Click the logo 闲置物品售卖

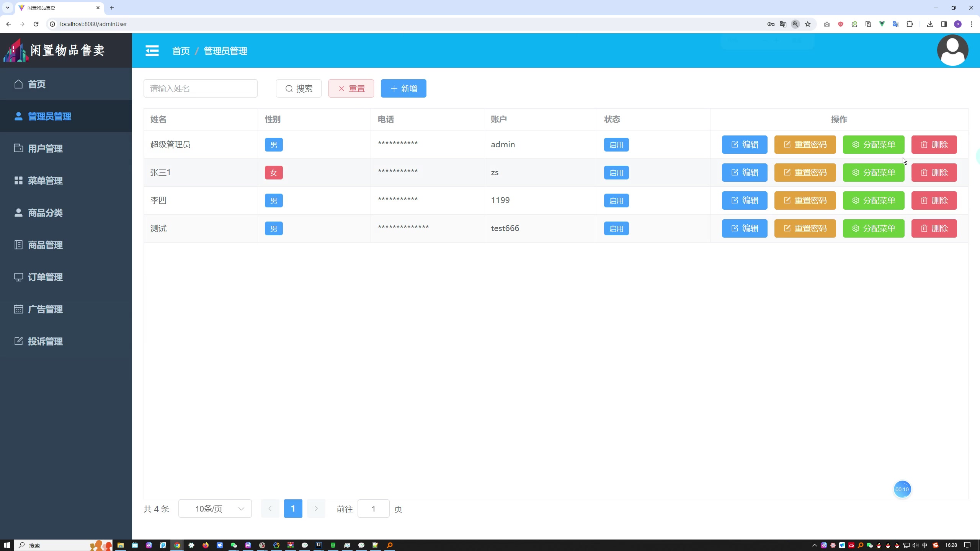coord(54,50)
